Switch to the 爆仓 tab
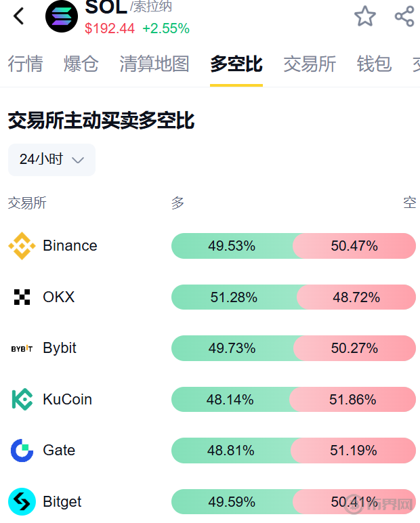Viewport: 420px width, 523px height. (81, 64)
